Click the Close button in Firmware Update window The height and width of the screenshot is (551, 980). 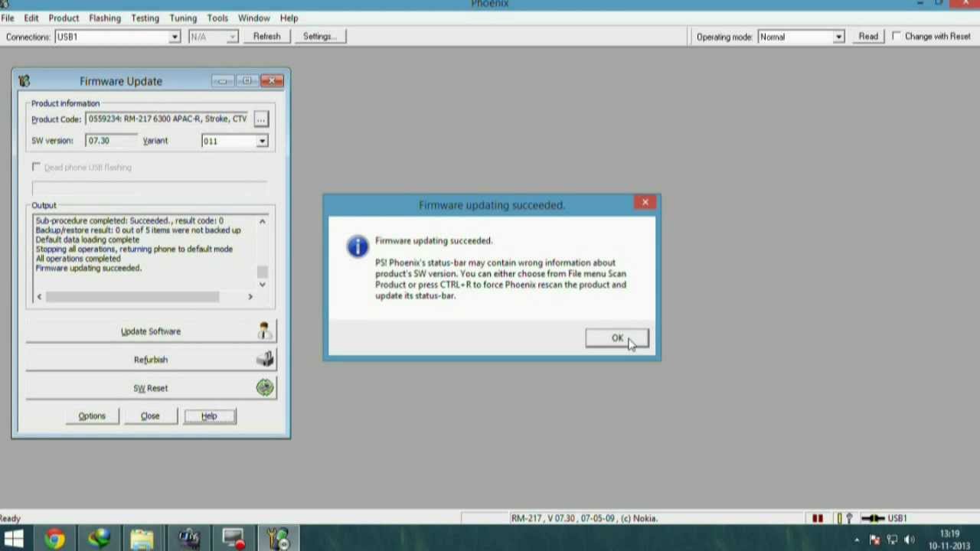[150, 416]
